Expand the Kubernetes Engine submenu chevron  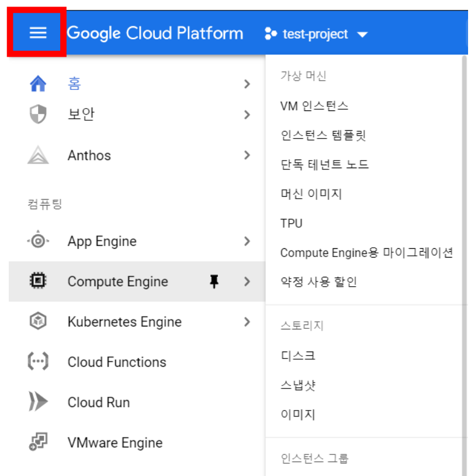pyautogui.click(x=247, y=322)
